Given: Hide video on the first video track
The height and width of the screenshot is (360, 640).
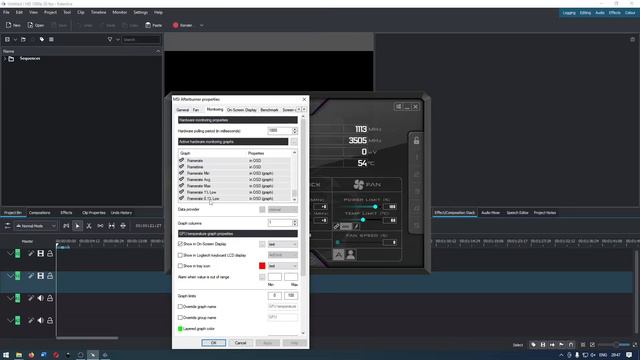Looking at the screenshot, I should tap(40, 253).
